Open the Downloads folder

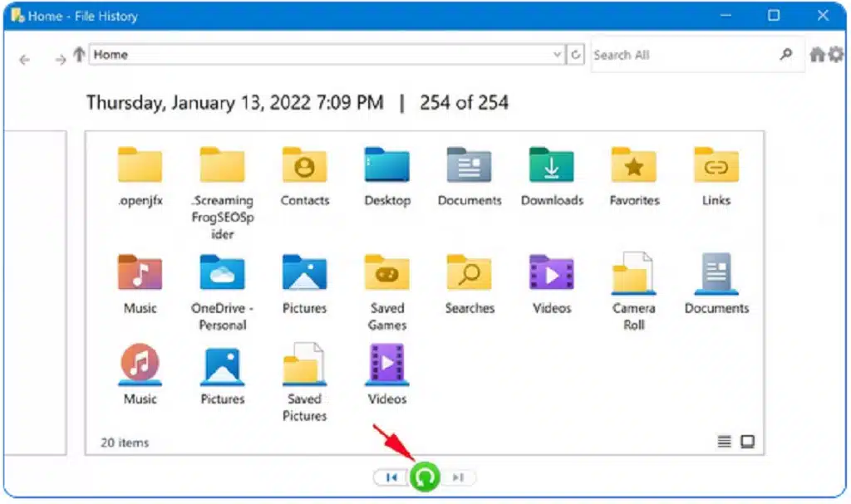[551, 164]
